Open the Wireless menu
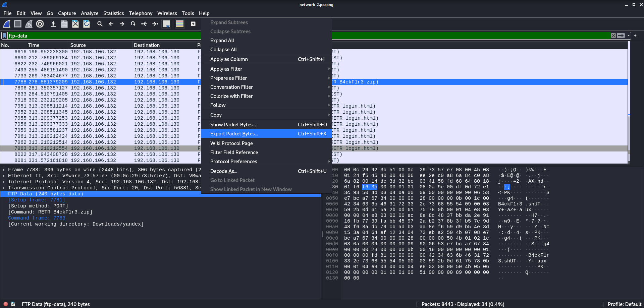The width and height of the screenshot is (644, 308). (167, 13)
